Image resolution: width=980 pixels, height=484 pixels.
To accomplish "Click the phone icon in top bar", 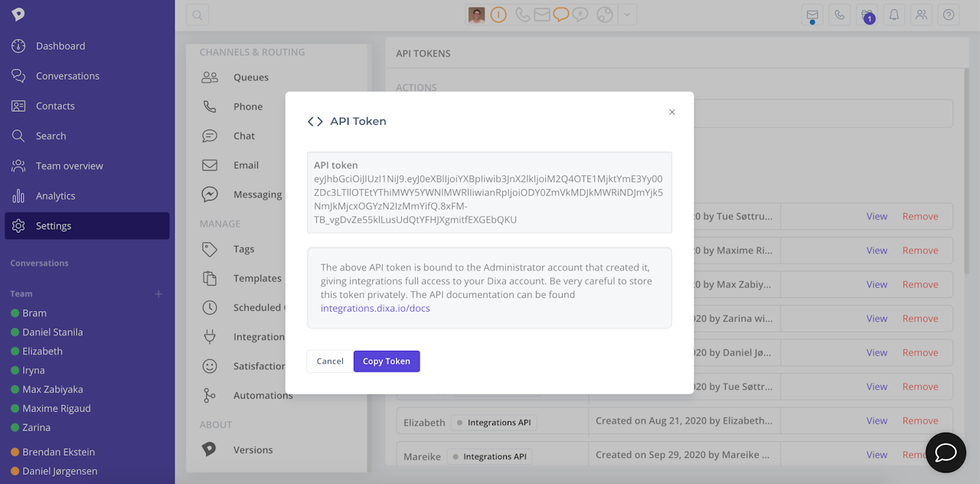I will tap(840, 15).
